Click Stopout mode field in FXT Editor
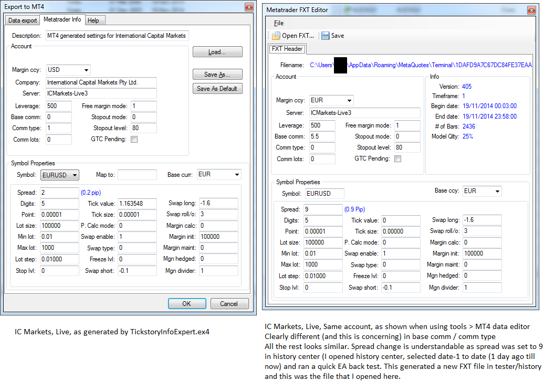This screenshot has width=555, height=392. tap(407, 136)
